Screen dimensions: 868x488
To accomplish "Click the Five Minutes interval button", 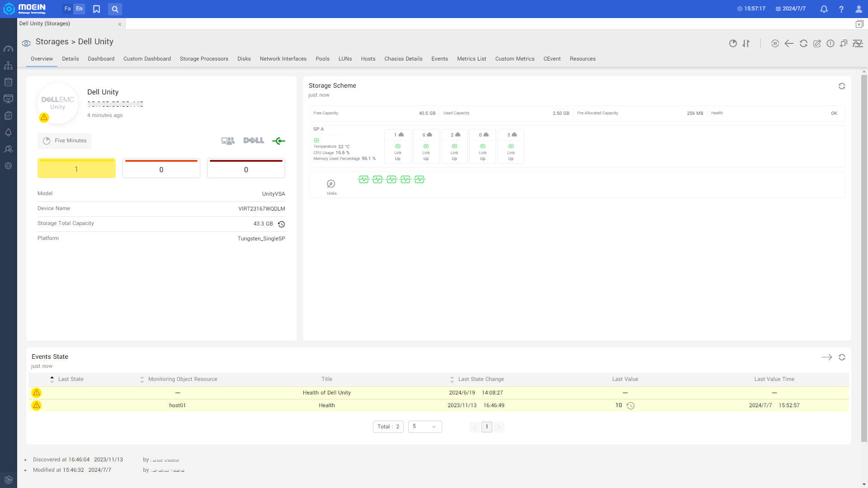I will [65, 141].
